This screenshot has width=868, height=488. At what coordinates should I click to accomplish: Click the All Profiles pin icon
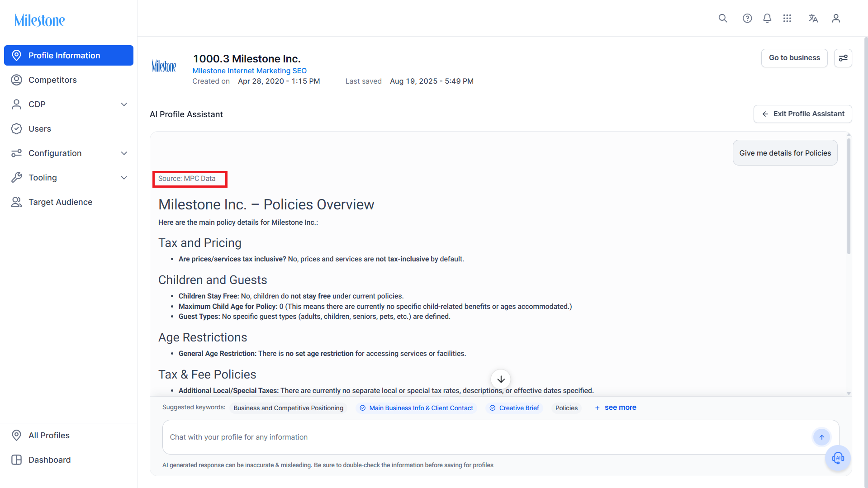[x=16, y=436]
